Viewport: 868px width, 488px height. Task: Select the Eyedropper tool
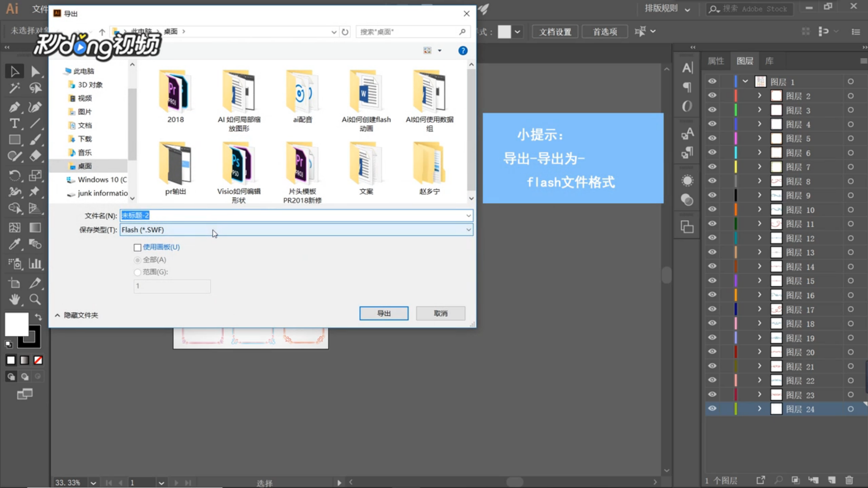[14, 244]
